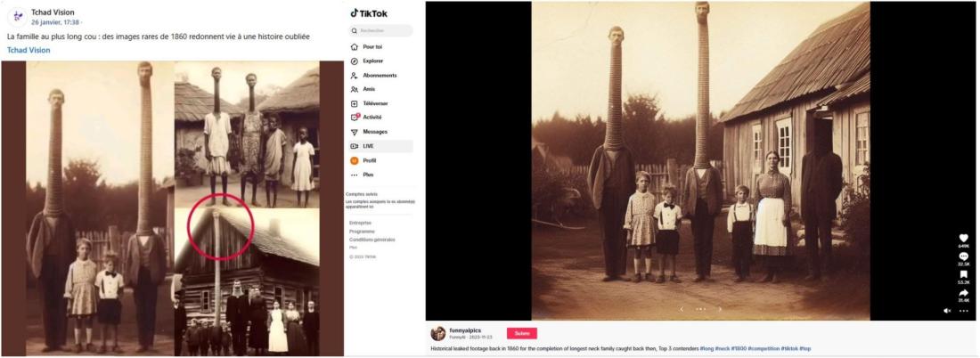Open the Explorer compass icon in sidebar

(355, 61)
